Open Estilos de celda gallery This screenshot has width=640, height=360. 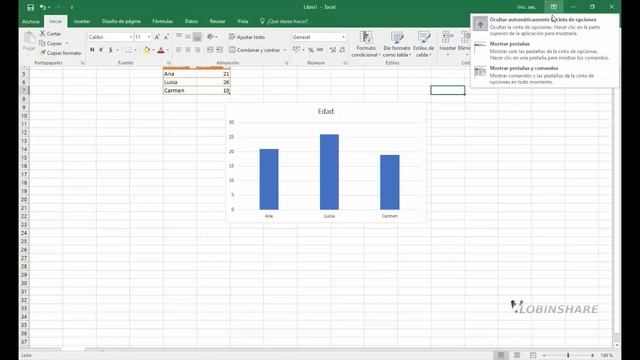point(424,44)
